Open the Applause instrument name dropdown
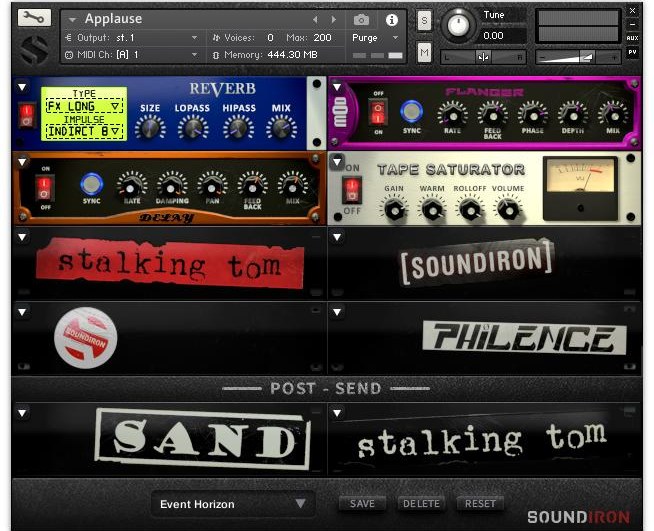 tap(73, 20)
